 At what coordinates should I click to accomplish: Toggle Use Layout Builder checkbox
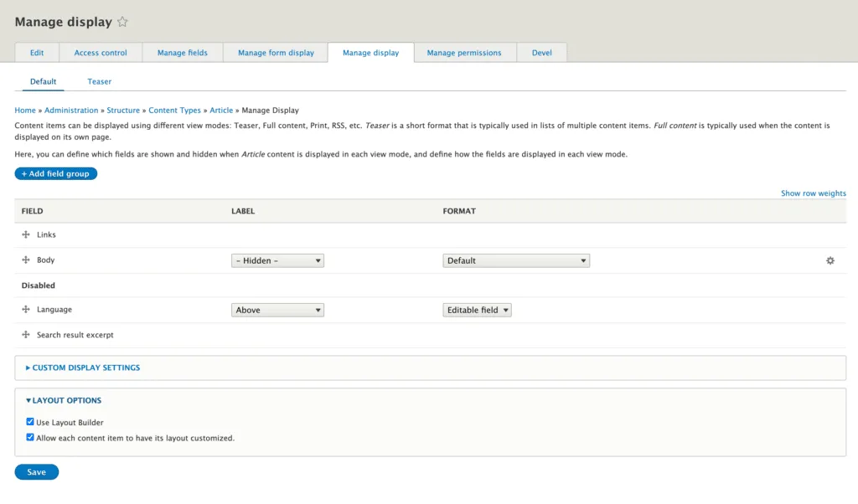[x=30, y=422]
